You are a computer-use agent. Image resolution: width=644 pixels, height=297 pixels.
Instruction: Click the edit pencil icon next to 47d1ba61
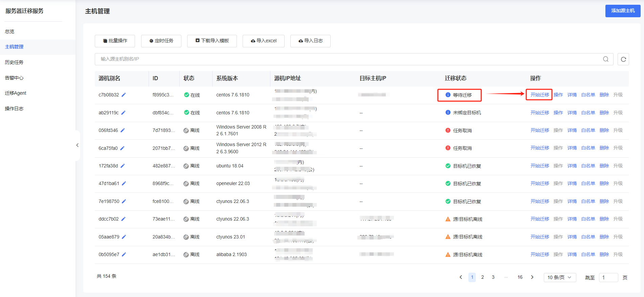(124, 183)
